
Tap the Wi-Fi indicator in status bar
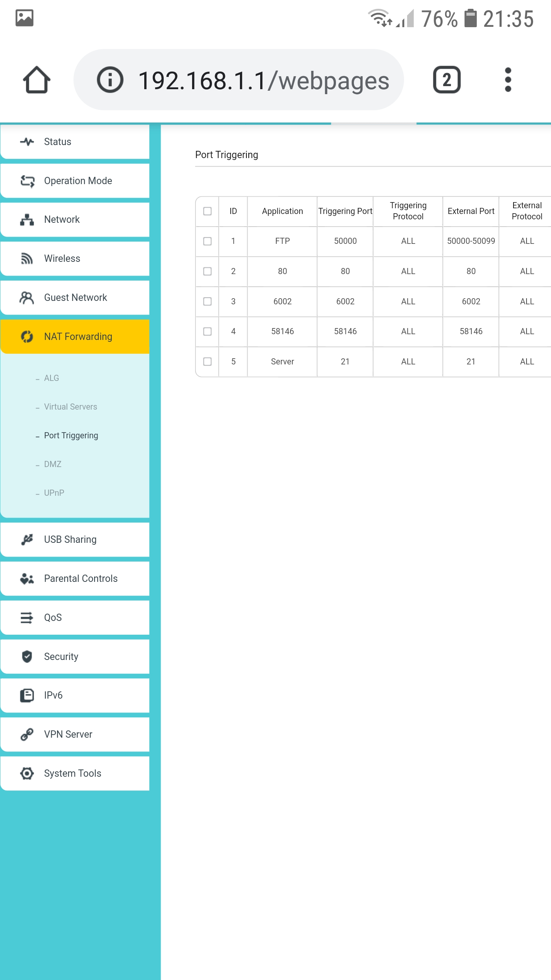[380, 18]
